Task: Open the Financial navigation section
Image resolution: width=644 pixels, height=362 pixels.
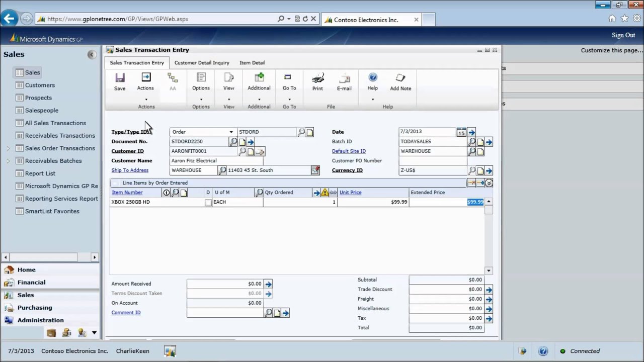Action: click(x=50, y=283)
